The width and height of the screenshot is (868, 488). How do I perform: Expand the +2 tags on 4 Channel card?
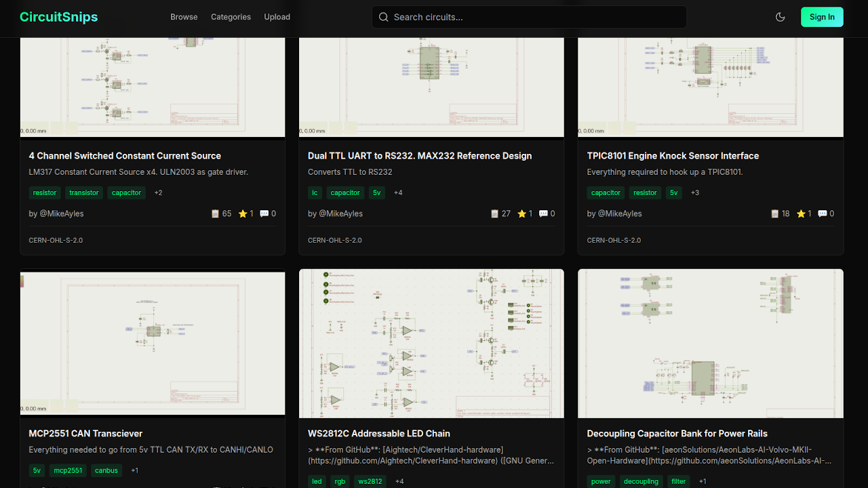tap(158, 192)
